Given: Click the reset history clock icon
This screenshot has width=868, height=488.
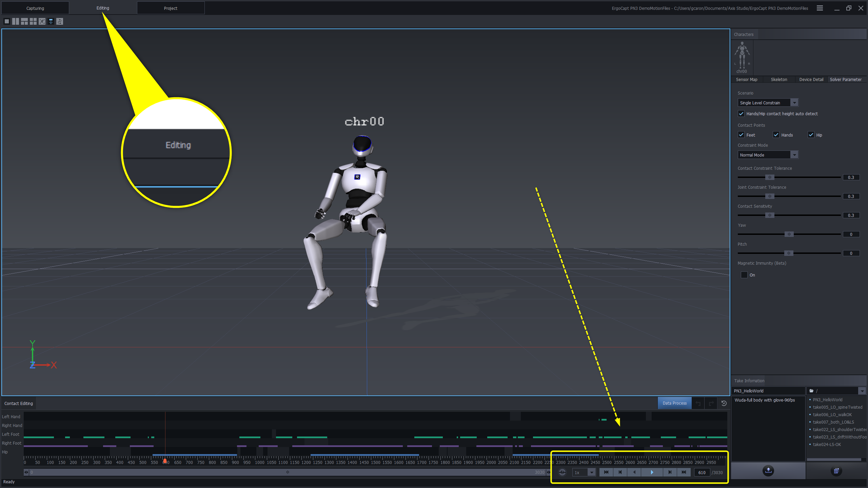Looking at the screenshot, I should 724,403.
